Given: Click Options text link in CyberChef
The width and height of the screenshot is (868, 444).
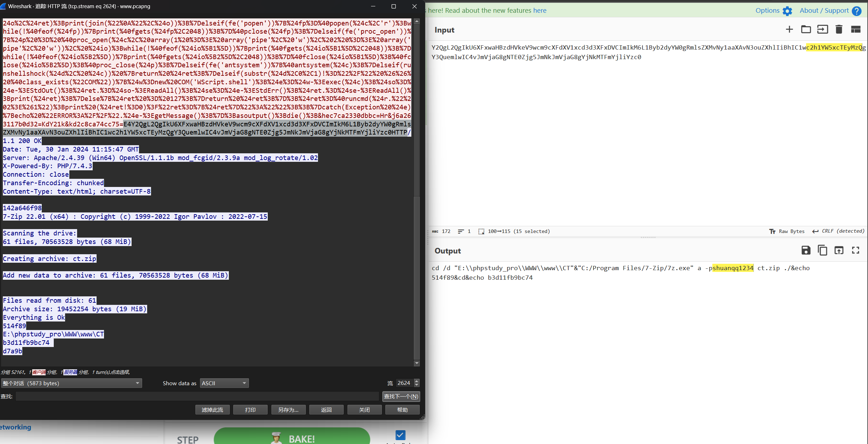Looking at the screenshot, I should 767,11.
